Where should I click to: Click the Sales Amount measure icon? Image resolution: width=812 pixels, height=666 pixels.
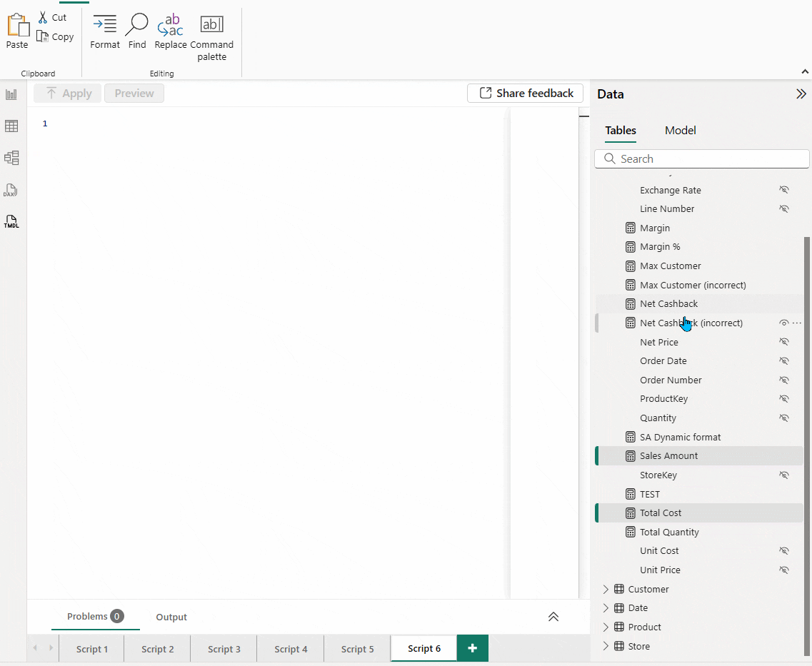coord(630,456)
